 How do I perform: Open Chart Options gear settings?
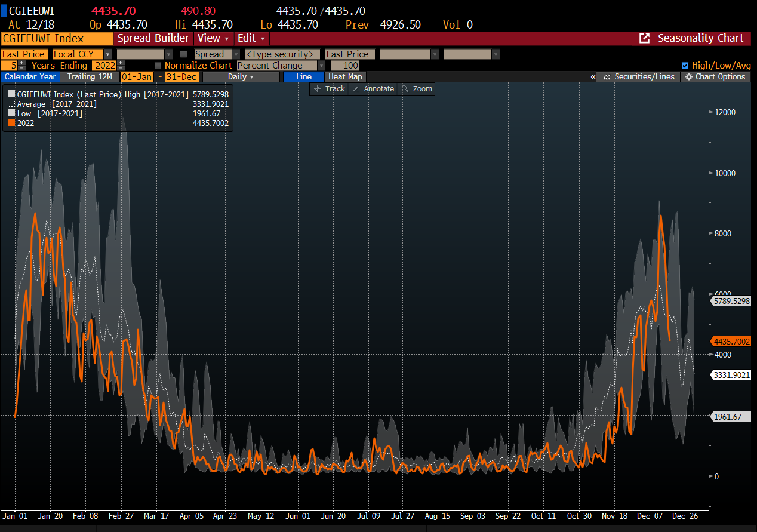click(715, 76)
